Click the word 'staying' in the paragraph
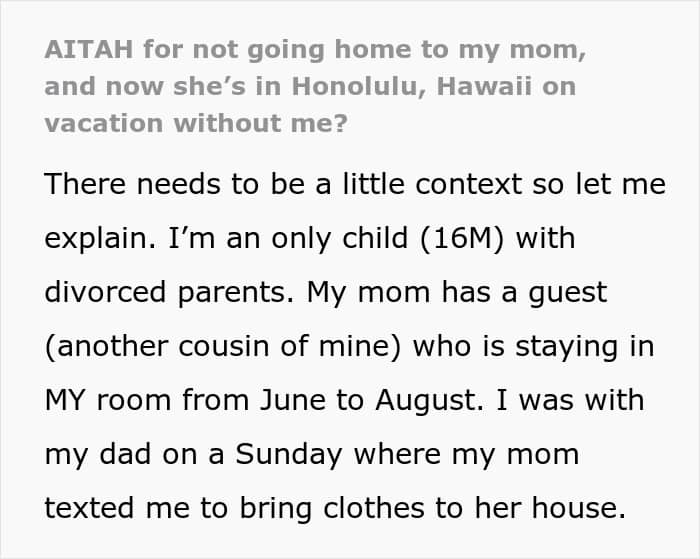This screenshot has height=559, width=700. (567, 347)
